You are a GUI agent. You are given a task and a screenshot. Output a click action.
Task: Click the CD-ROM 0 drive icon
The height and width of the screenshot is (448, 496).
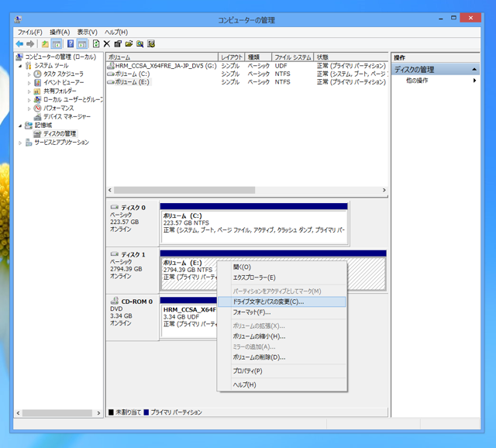tap(115, 301)
